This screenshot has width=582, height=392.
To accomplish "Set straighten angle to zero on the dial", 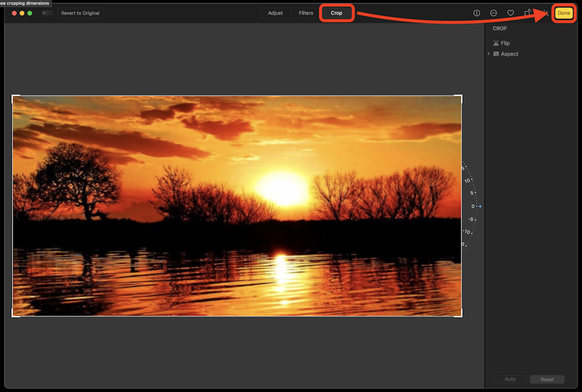I will [473, 206].
